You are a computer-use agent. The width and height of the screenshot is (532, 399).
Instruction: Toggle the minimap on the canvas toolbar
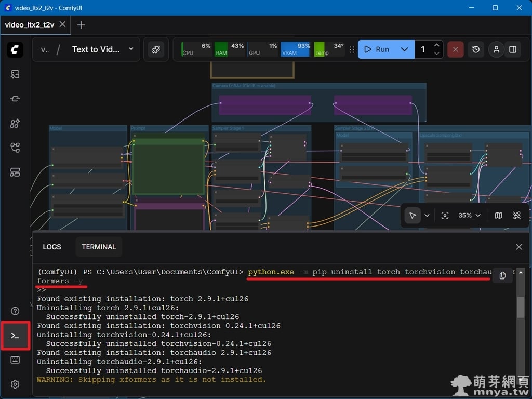click(498, 215)
